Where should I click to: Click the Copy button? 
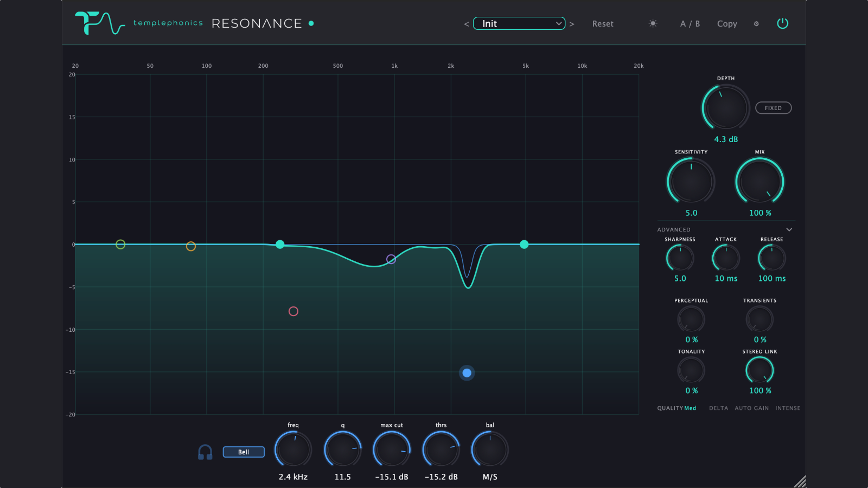(727, 24)
